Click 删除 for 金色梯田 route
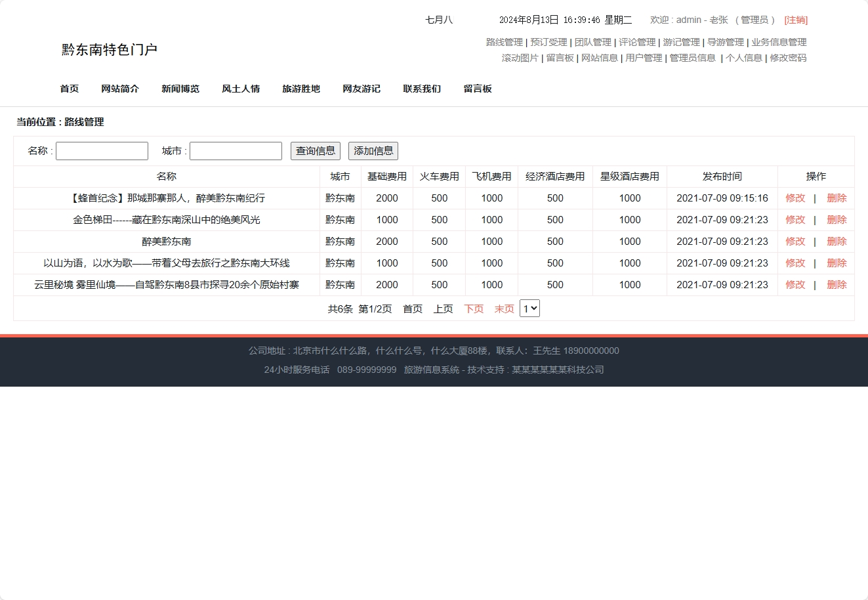 coord(837,220)
